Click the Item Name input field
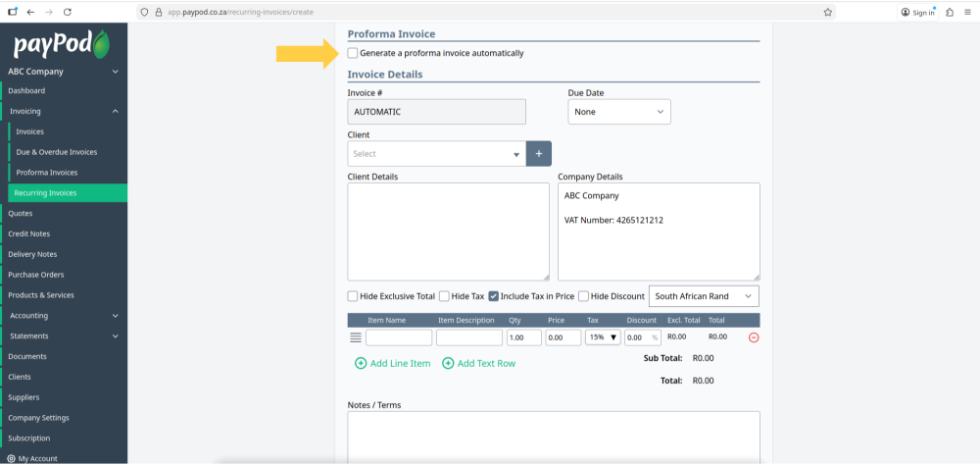 pyautogui.click(x=399, y=337)
